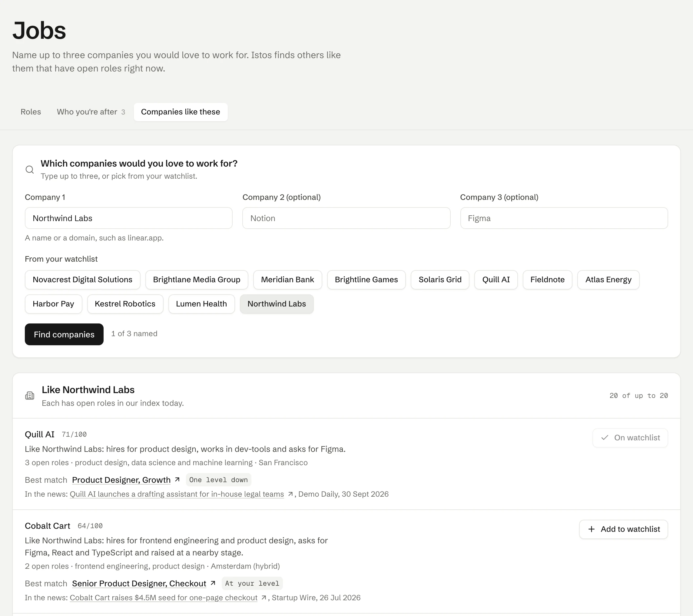Choose the Solaris Grid watchlist chip

(x=440, y=280)
